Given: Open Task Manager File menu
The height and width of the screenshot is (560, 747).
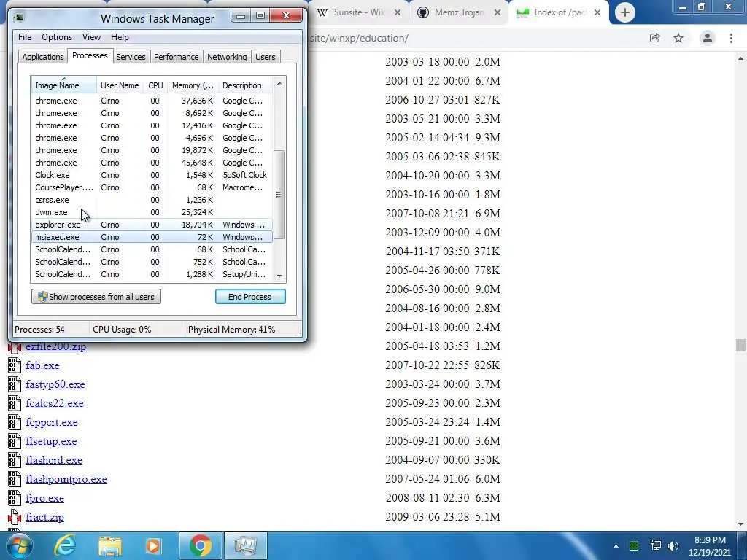Looking at the screenshot, I should point(25,37).
